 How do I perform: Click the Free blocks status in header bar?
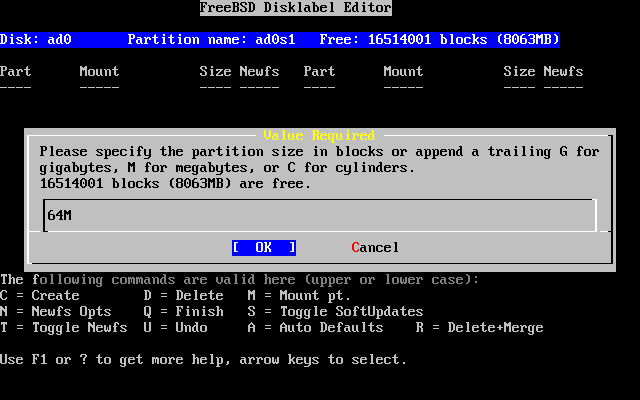point(440,40)
